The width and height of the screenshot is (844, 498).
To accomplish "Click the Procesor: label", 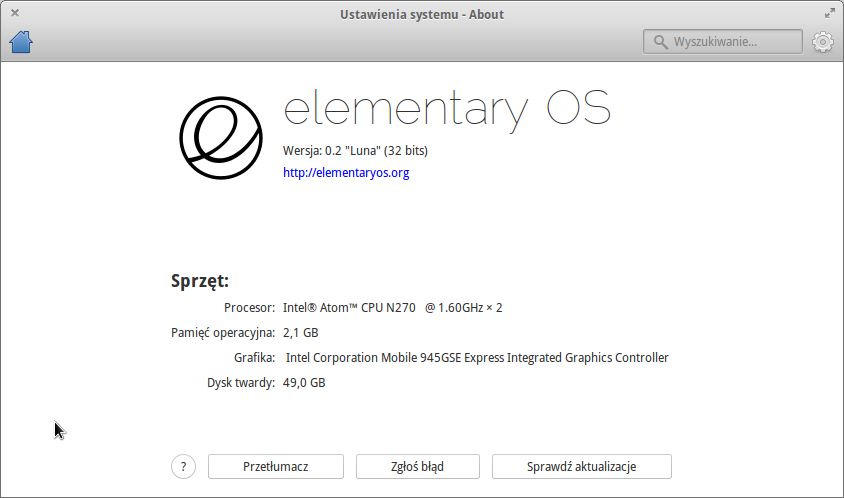I will click(x=249, y=307).
